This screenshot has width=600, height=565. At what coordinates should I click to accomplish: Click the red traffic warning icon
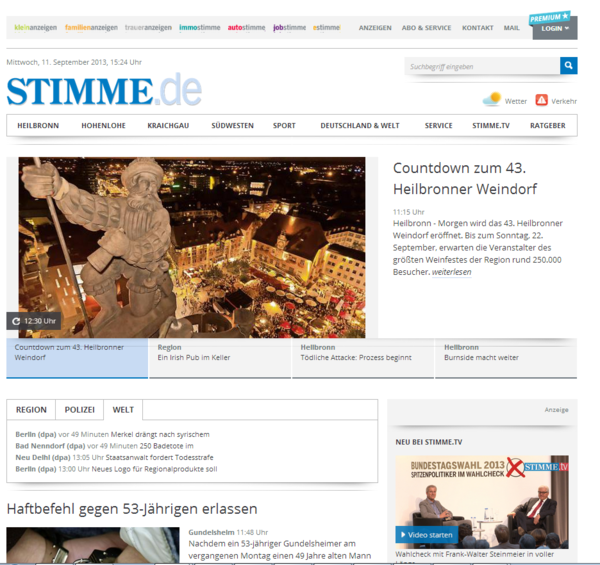coord(541,100)
